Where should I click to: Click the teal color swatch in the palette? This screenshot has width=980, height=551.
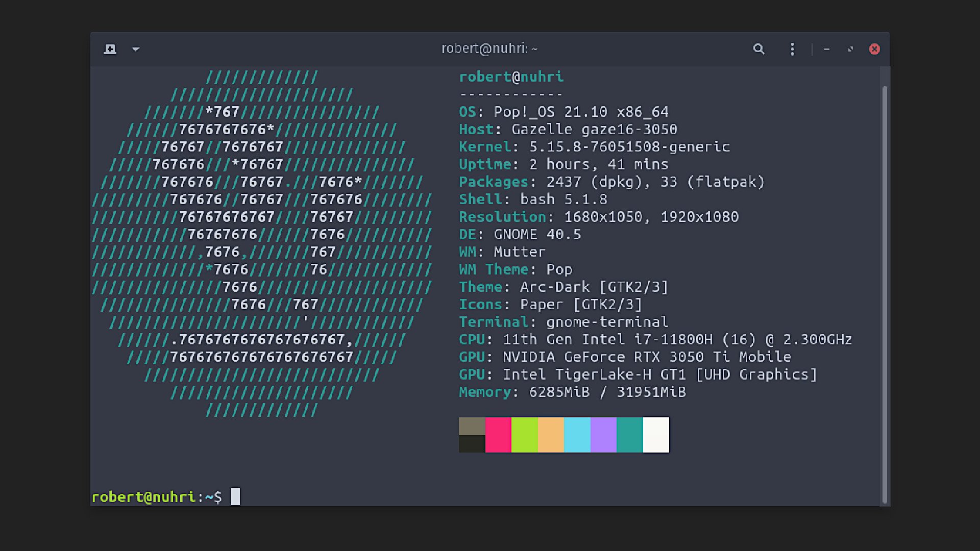tap(630, 435)
